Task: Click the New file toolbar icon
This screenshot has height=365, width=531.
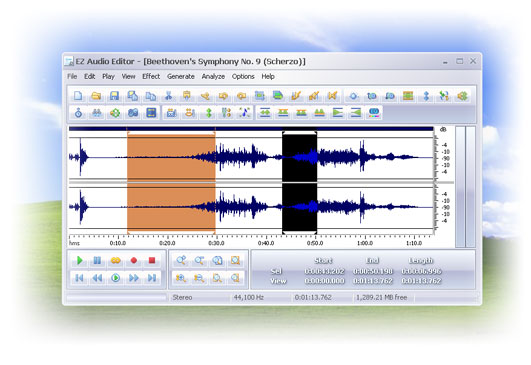Action: pyautogui.click(x=78, y=96)
